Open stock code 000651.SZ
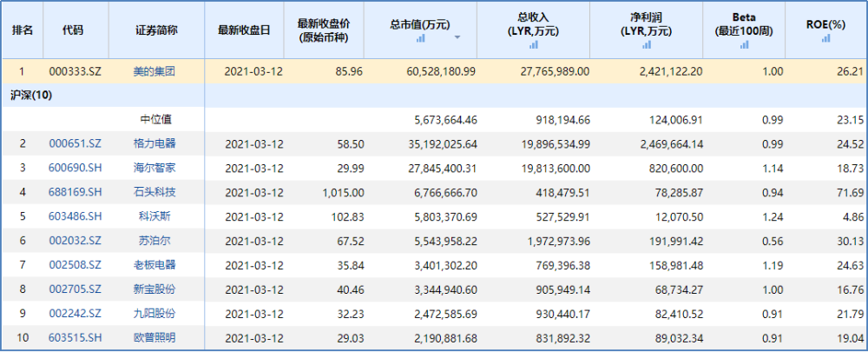The width and height of the screenshot is (868, 352). coord(76,143)
